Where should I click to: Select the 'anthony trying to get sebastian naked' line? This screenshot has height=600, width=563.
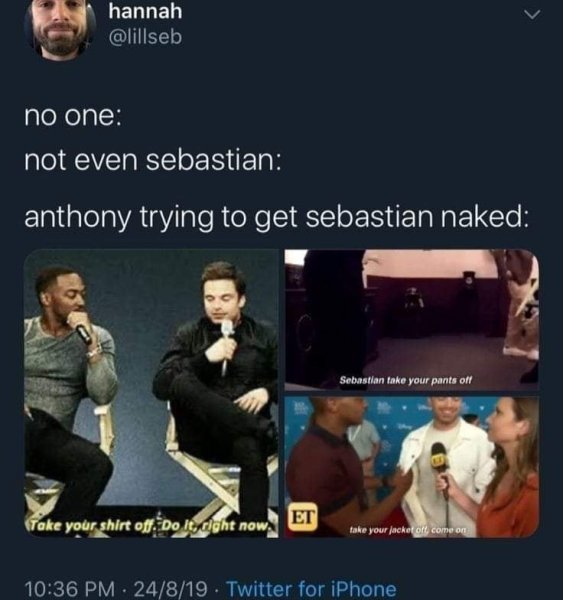point(277,217)
